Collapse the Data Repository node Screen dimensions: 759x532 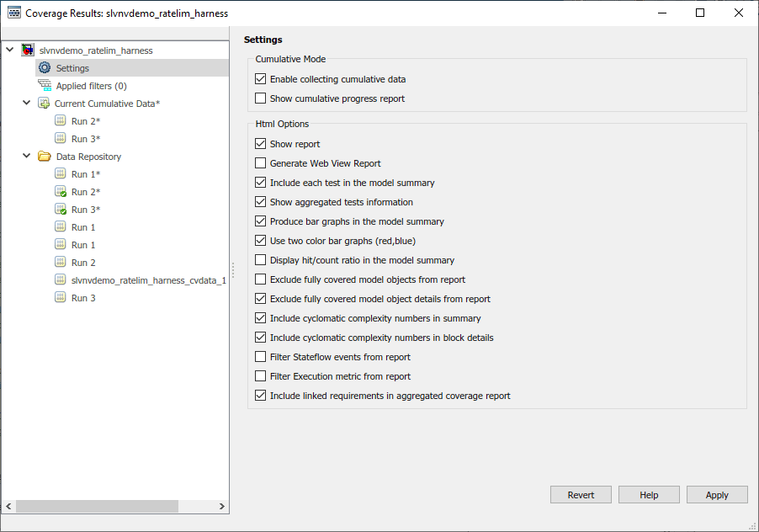(x=26, y=157)
